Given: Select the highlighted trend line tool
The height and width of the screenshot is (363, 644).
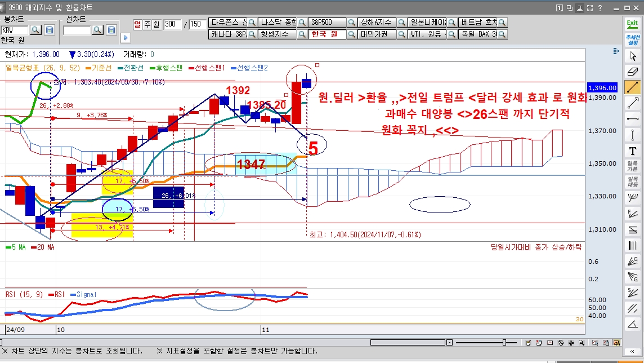Looking at the screenshot, I should tap(633, 87).
